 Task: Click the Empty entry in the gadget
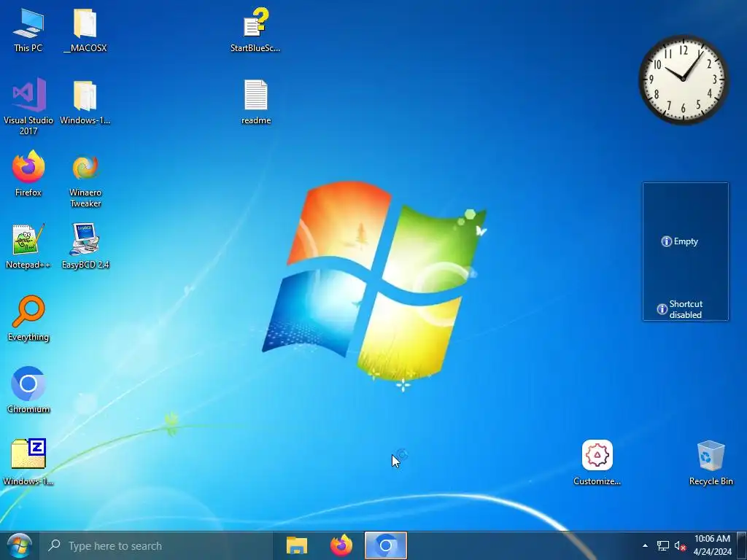[680, 241]
